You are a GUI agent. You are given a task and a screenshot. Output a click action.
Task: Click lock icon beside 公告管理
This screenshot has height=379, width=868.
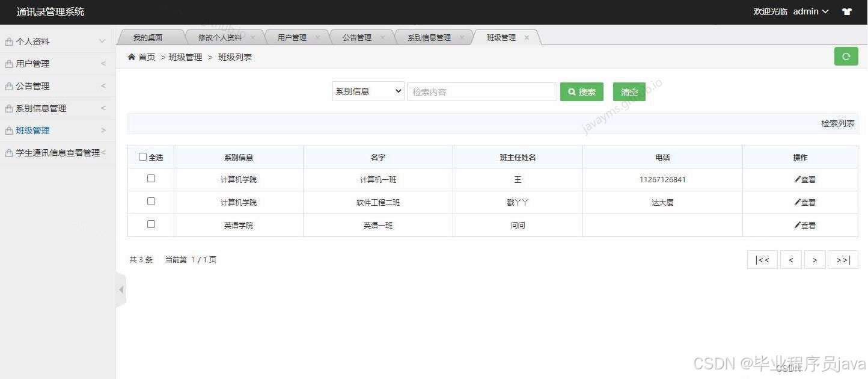coord(9,86)
